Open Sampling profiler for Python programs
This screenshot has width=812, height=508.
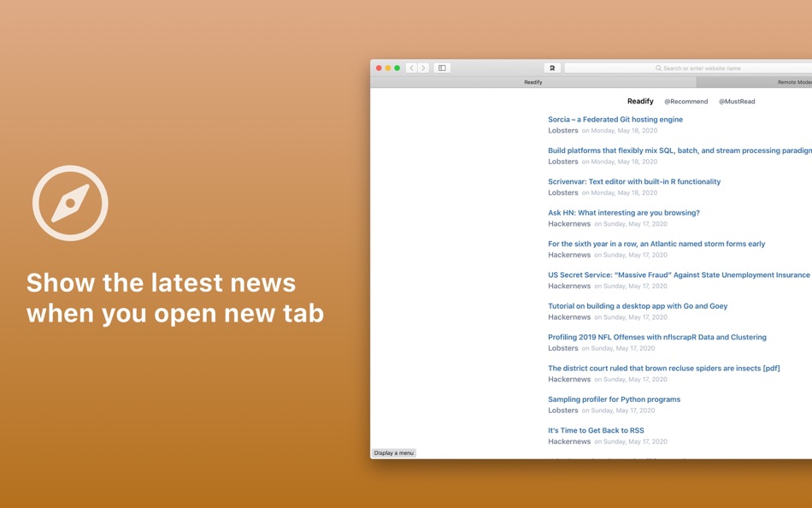pyautogui.click(x=615, y=399)
